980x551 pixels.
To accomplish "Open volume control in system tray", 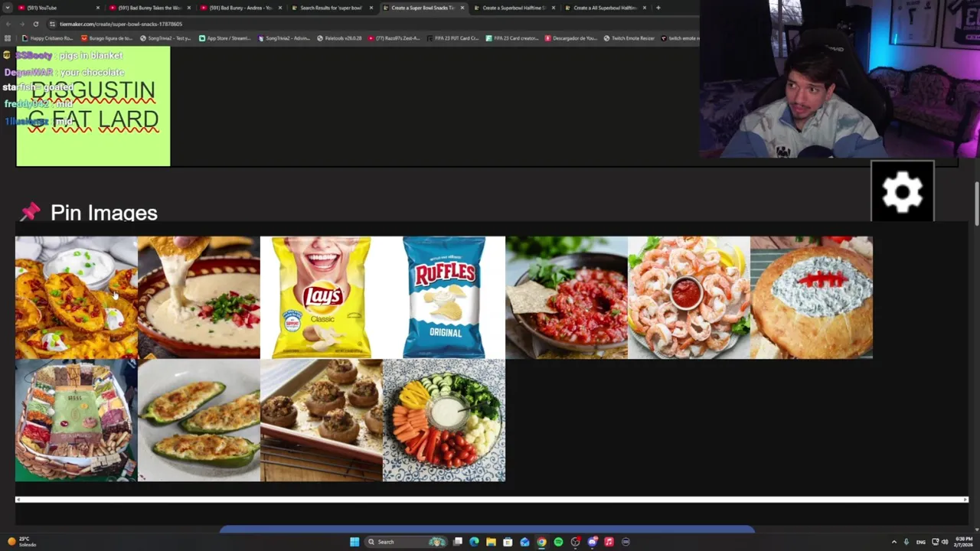I will pos(945,542).
